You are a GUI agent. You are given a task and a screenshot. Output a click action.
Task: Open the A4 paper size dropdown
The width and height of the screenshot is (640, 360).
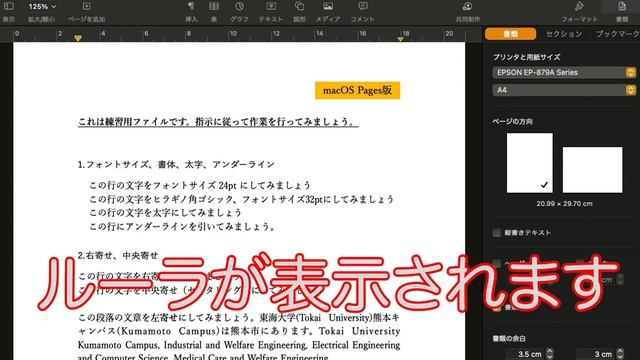click(564, 90)
